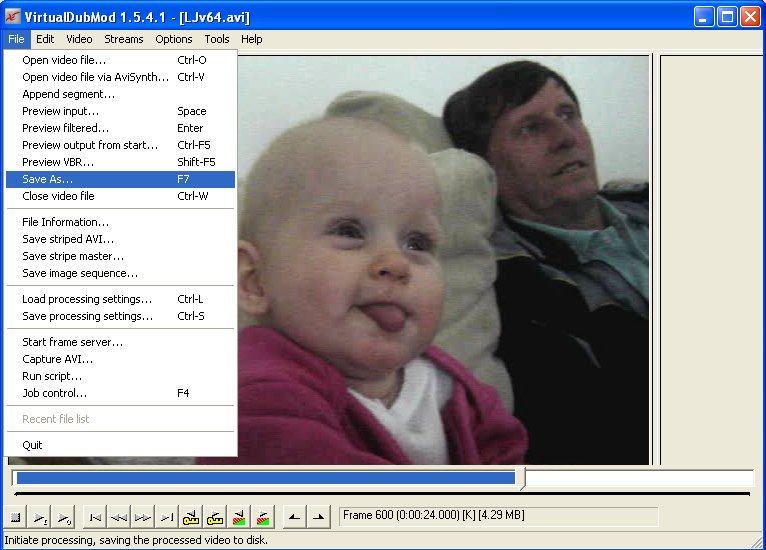Select Open video file via AviSynth…
This screenshot has width=766, height=550.
pos(120,77)
